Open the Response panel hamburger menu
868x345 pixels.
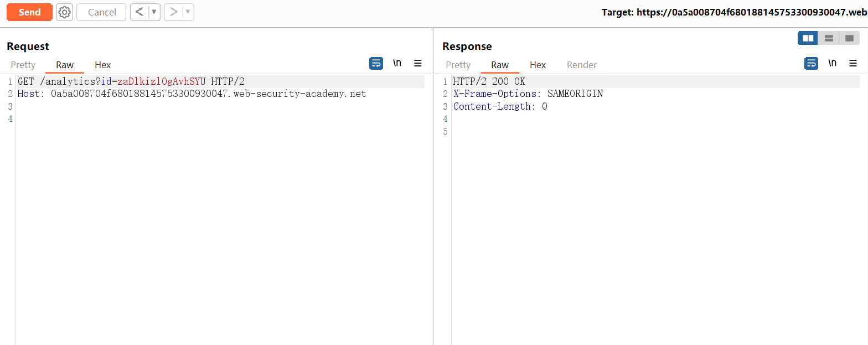[x=853, y=63]
